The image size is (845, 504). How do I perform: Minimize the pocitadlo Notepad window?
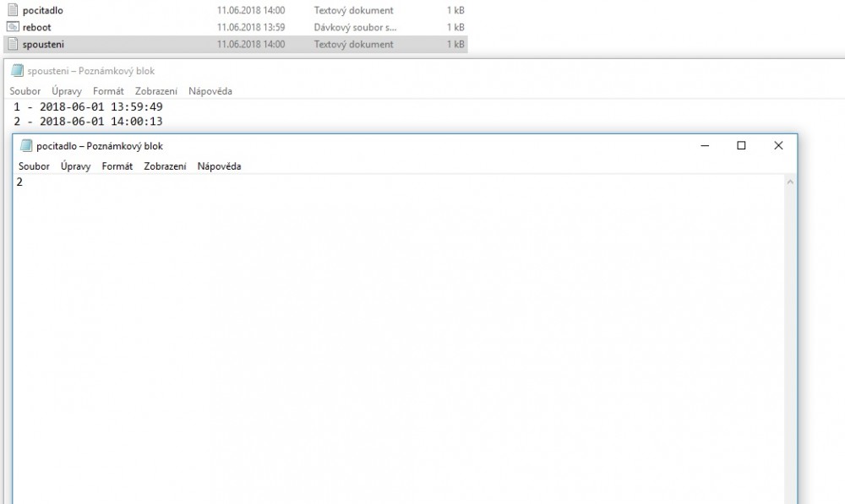pos(705,145)
